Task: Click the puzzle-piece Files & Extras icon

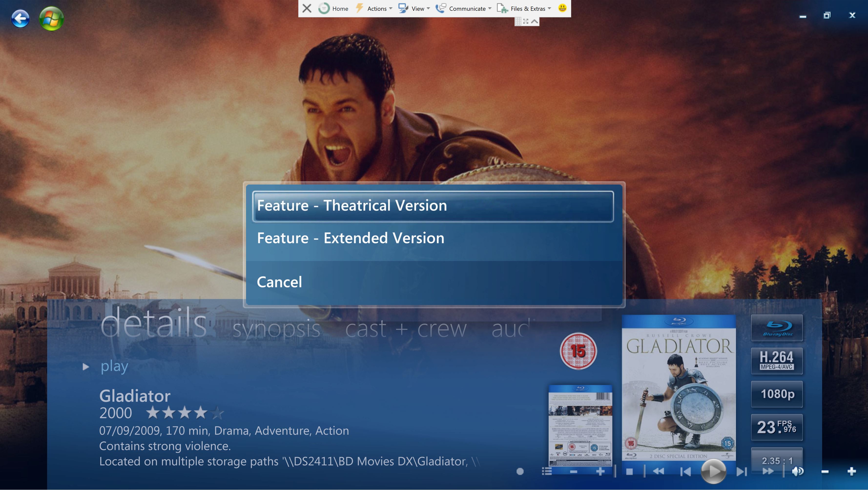Action: coord(502,8)
